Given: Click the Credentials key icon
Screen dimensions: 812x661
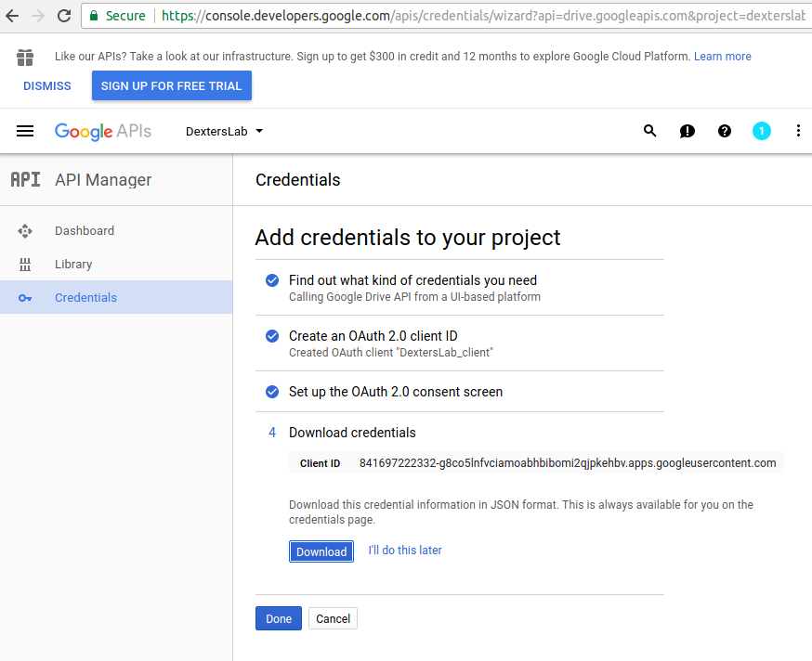Looking at the screenshot, I should [25, 298].
